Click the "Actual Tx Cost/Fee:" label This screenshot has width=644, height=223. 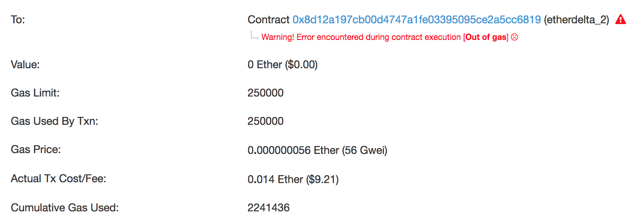pyautogui.click(x=59, y=179)
